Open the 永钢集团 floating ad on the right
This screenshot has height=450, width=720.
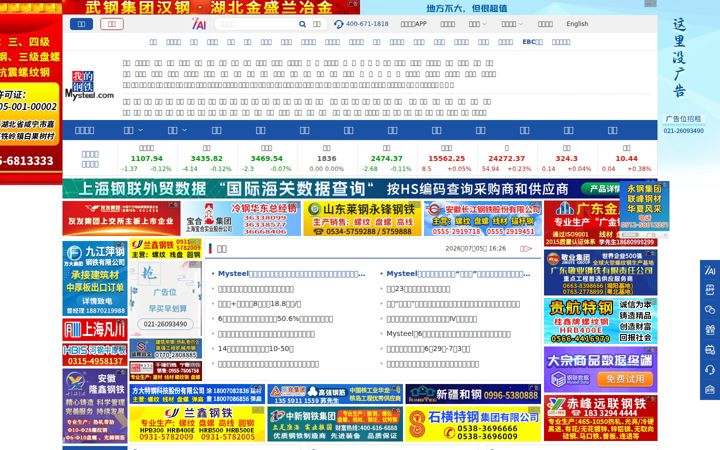[644, 206]
